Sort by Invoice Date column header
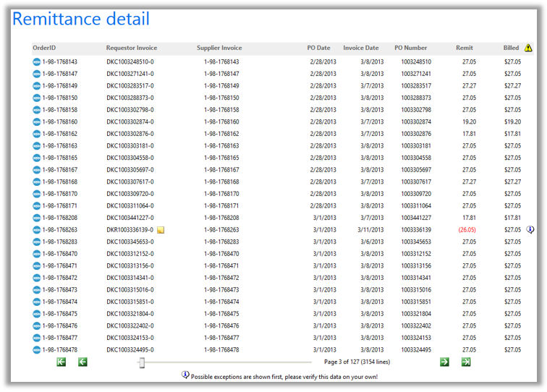This screenshot has height=392, width=547. coord(361,48)
